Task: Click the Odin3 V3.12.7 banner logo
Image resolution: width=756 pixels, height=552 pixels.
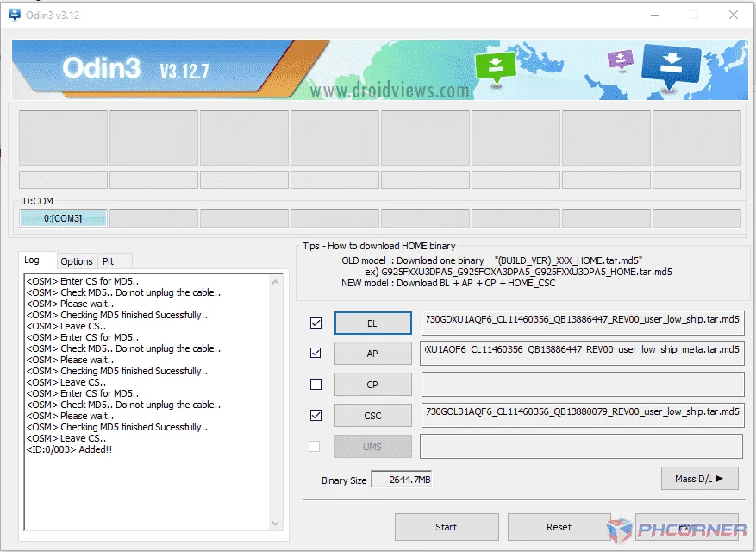Action: click(x=136, y=68)
